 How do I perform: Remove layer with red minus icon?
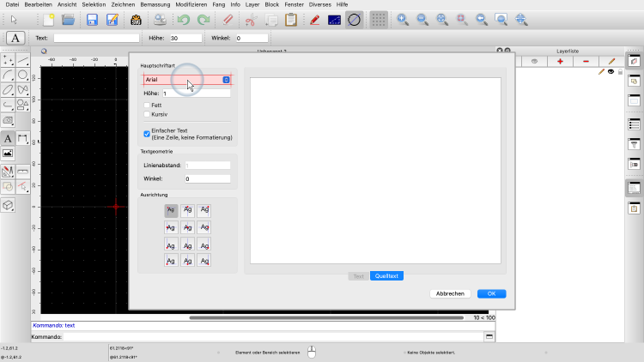(586, 62)
